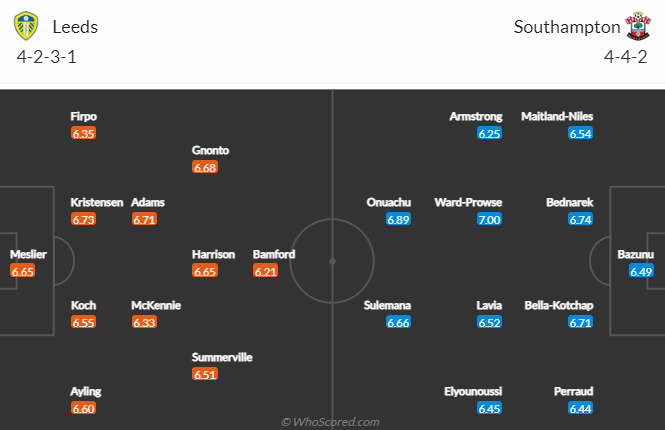The image size is (665, 430).
Task: Select Bamford's 6.21 rating badge
Action: pos(265,271)
